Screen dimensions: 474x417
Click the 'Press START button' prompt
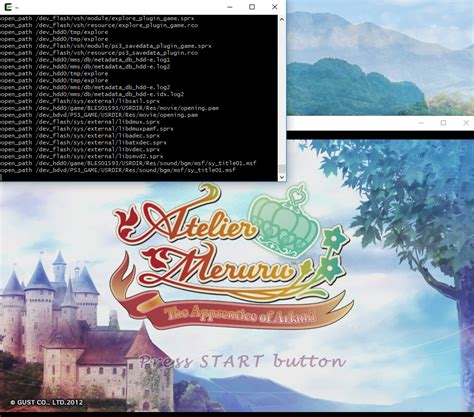point(242,361)
